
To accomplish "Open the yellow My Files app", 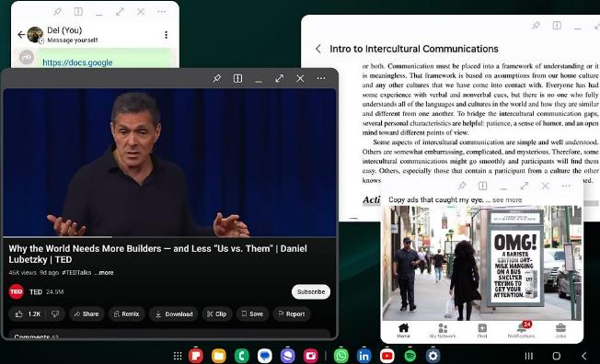I will (218, 356).
